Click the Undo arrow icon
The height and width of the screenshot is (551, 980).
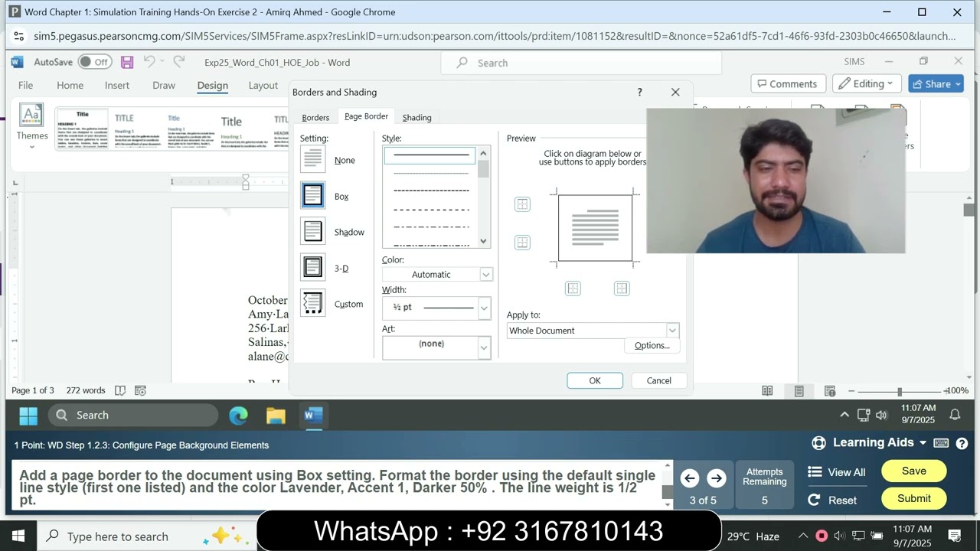tap(149, 62)
